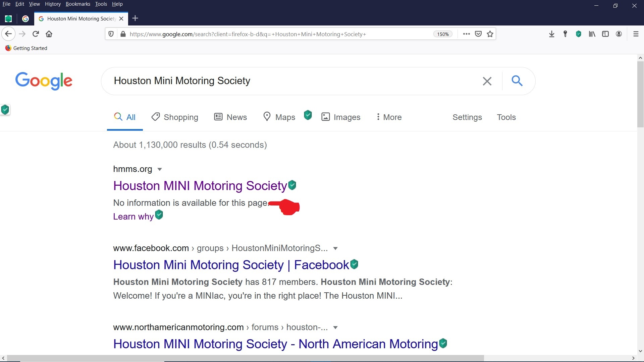This screenshot has width=644, height=362.
Task: Click the Getting Started bookmark
Action: (x=26, y=48)
